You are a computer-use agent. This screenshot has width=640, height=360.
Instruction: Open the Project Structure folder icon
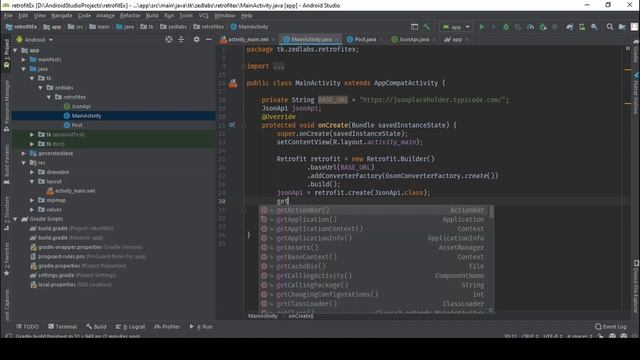[622, 27]
